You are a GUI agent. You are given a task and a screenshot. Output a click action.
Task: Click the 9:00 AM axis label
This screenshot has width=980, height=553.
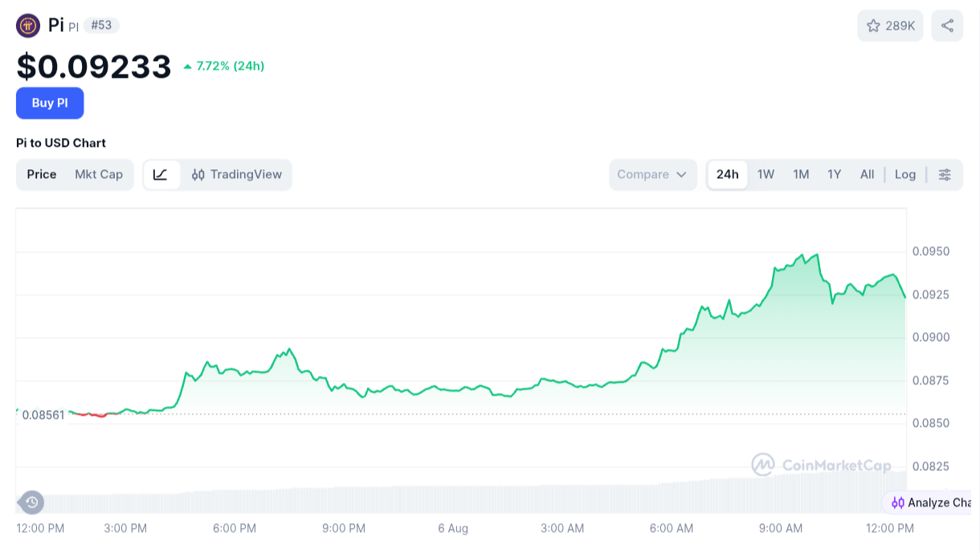click(781, 528)
